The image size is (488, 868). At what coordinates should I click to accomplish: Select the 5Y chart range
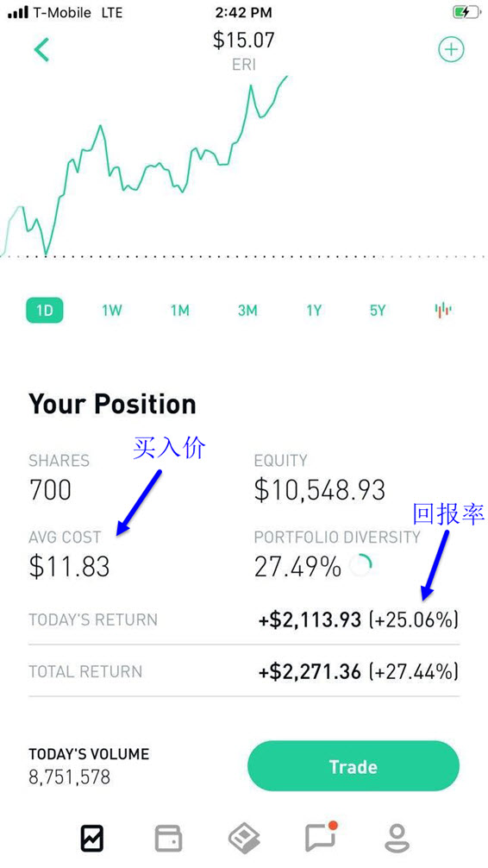click(x=378, y=311)
